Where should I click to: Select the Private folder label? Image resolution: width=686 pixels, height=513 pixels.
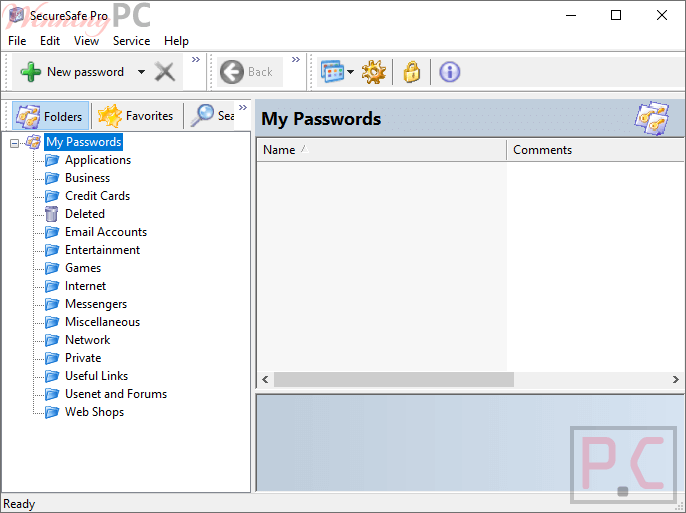pos(83,358)
